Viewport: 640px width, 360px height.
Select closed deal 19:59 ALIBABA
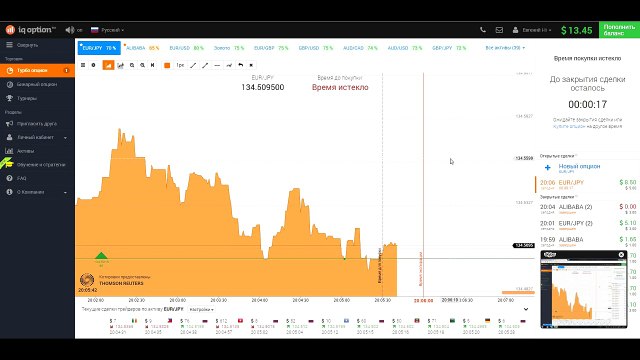pos(587,242)
